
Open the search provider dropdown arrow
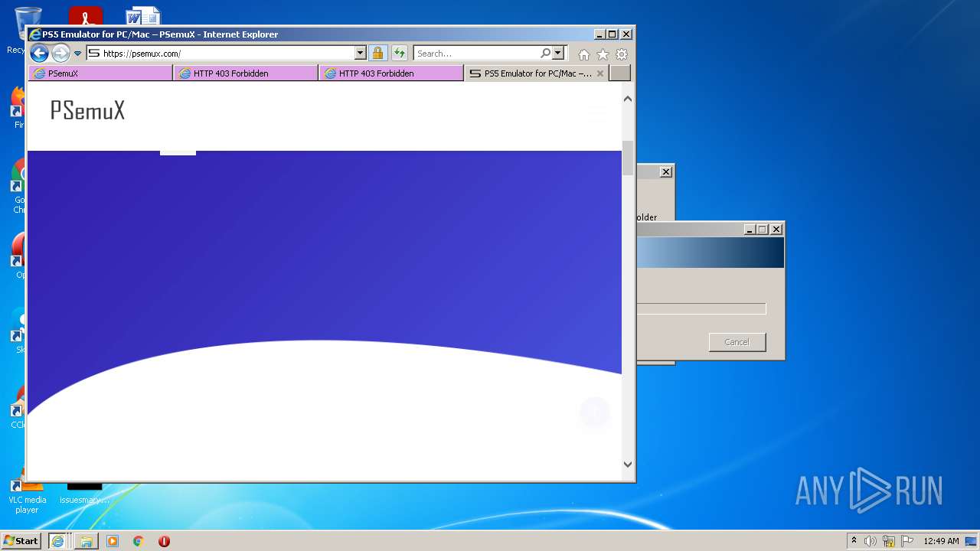pyautogui.click(x=557, y=54)
